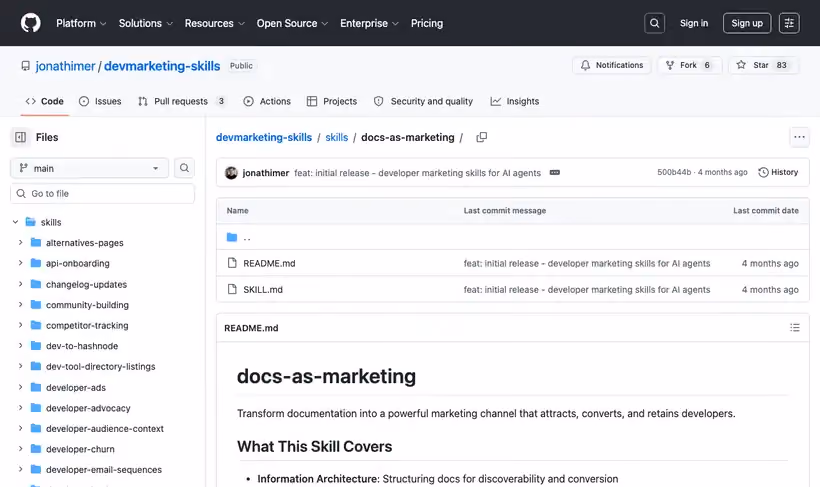Search files magnifier button beside branch selector
Screen dimensions: 820x487
pyautogui.click(x=184, y=168)
